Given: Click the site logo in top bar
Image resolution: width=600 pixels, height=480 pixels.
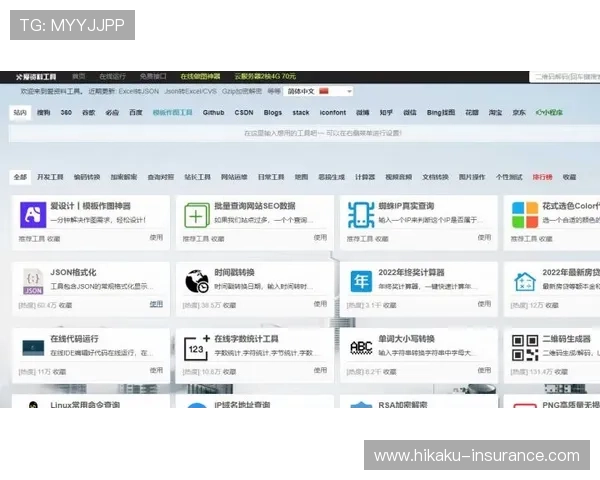Looking at the screenshot, I should tap(36, 77).
